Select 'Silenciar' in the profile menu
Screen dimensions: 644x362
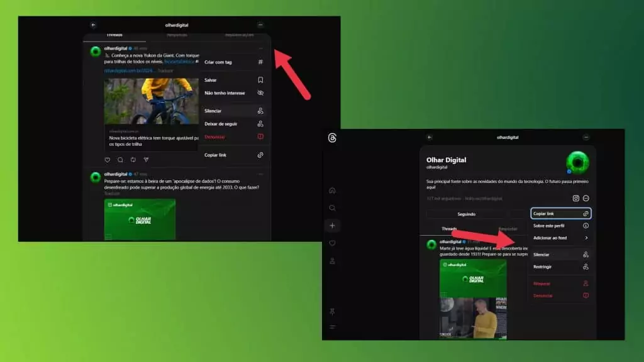[560, 255]
